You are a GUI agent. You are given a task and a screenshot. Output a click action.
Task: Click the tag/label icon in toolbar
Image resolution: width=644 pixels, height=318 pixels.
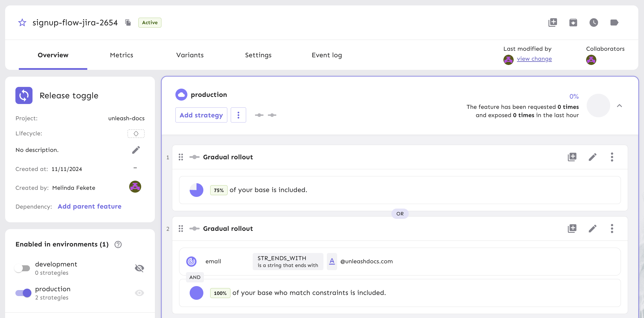tap(613, 23)
